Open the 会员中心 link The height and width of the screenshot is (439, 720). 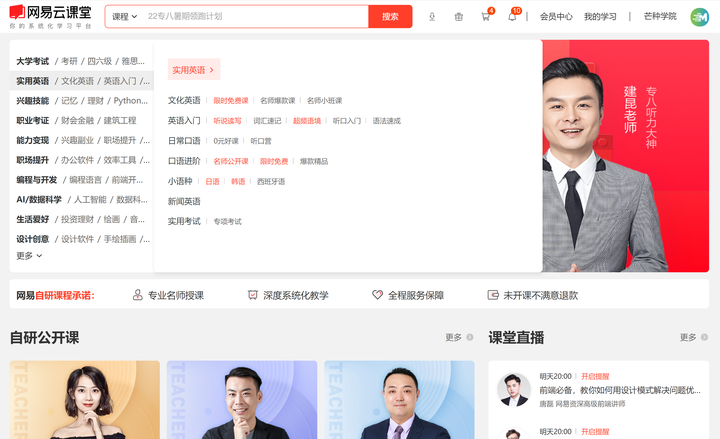coord(556,17)
